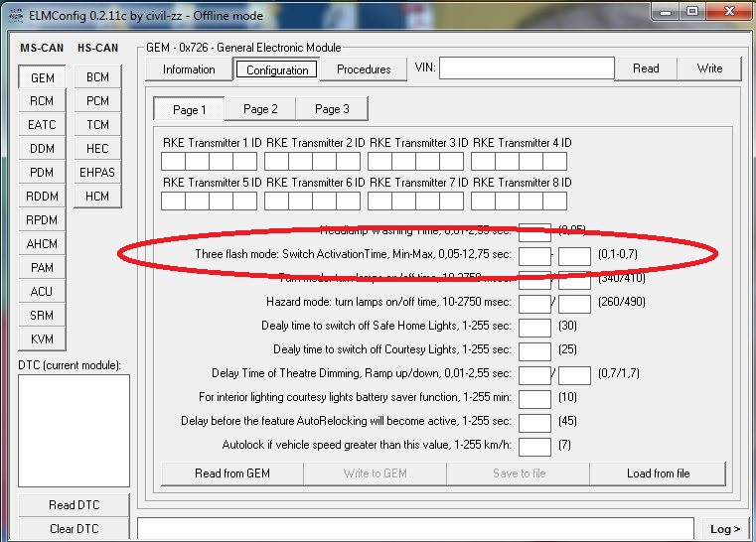
Task: Click the VIN input field
Action: [527, 68]
